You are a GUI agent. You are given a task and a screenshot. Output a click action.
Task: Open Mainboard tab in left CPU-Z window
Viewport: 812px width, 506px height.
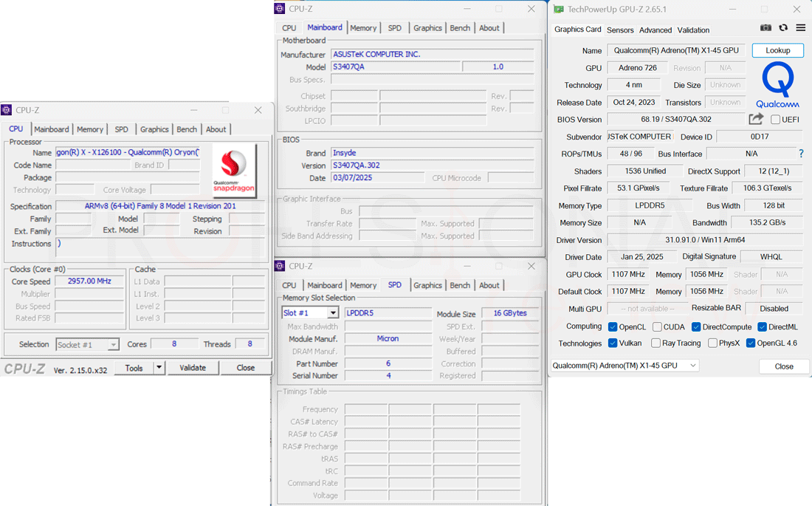[x=51, y=129]
